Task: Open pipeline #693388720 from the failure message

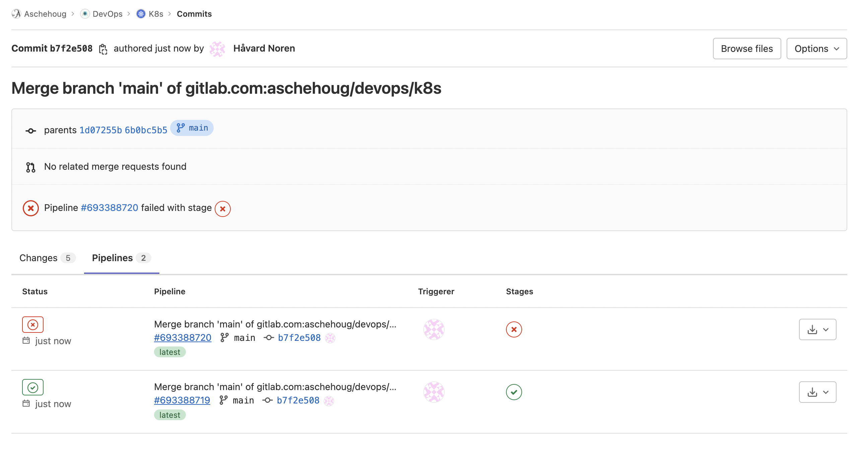Action: [109, 208]
